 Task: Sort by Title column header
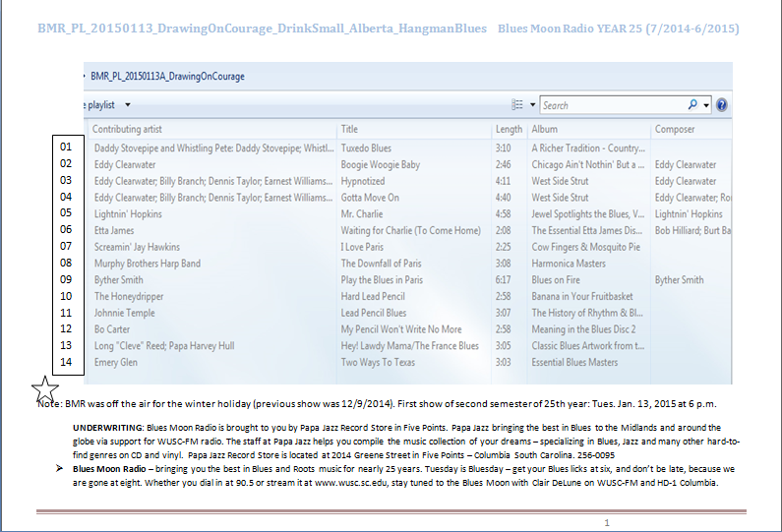pyautogui.click(x=349, y=129)
